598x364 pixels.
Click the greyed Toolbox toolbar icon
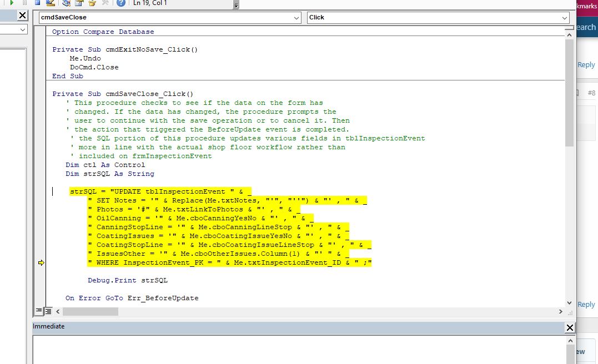tap(105, 3)
